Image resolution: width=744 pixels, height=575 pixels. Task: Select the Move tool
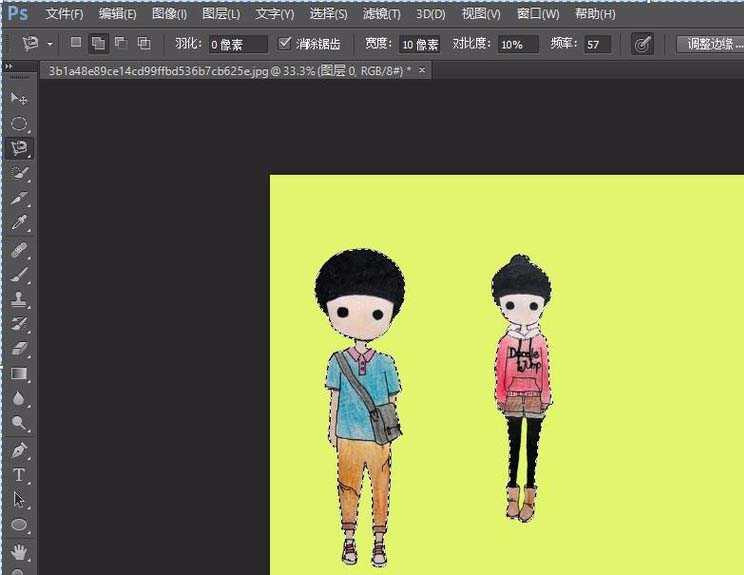pos(19,99)
